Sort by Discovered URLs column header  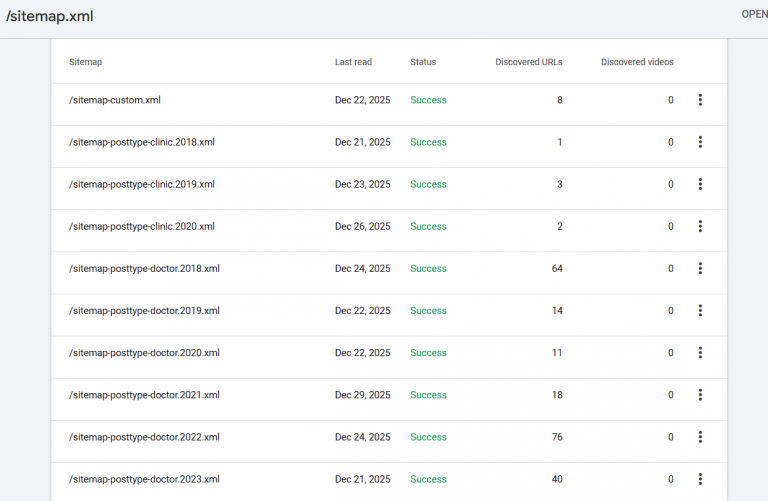529,62
